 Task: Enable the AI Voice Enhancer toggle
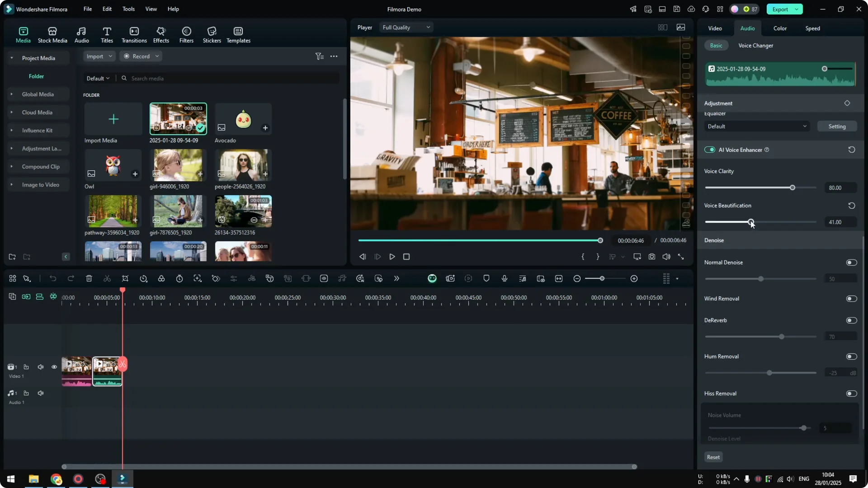coord(710,150)
